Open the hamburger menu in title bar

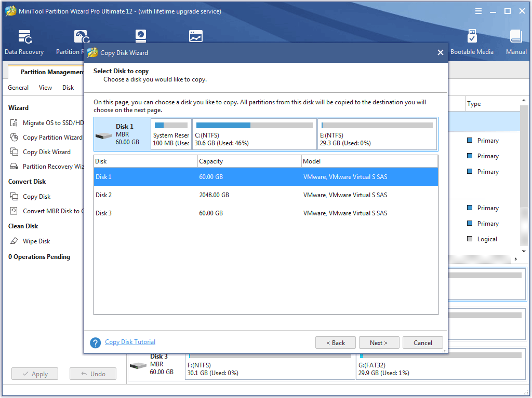coord(478,10)
